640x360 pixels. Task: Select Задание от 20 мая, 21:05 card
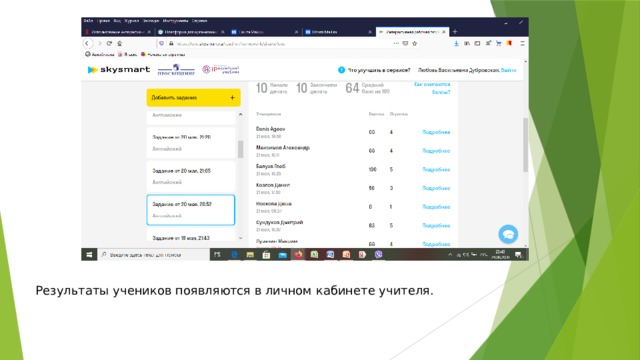click(191, 176)
